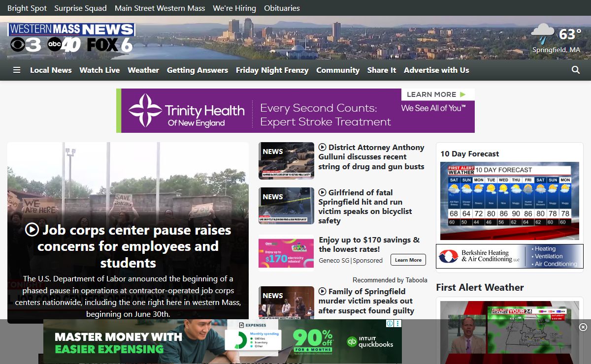Image resolution: width=591 pixels, height=364 pixels.
Task: Click the rain cloud weather icon
Action: point(543,33)
